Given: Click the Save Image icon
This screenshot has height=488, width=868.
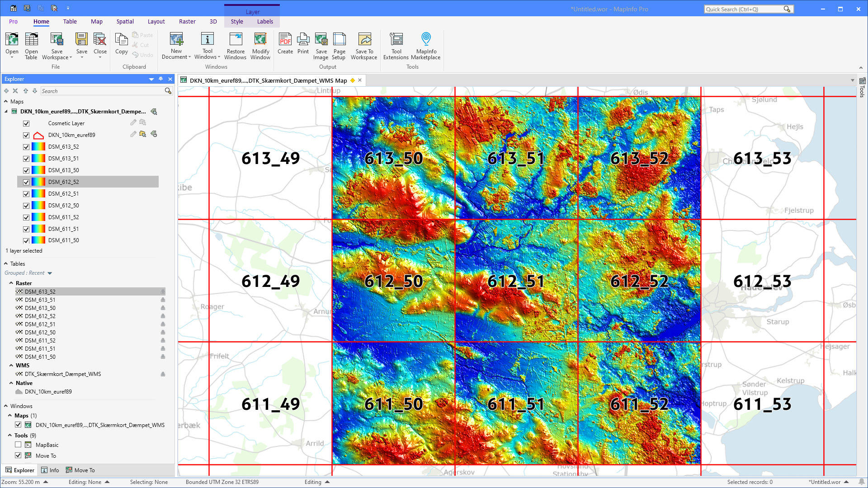Looking at the screenshot, I should click(x=321, y=39).
